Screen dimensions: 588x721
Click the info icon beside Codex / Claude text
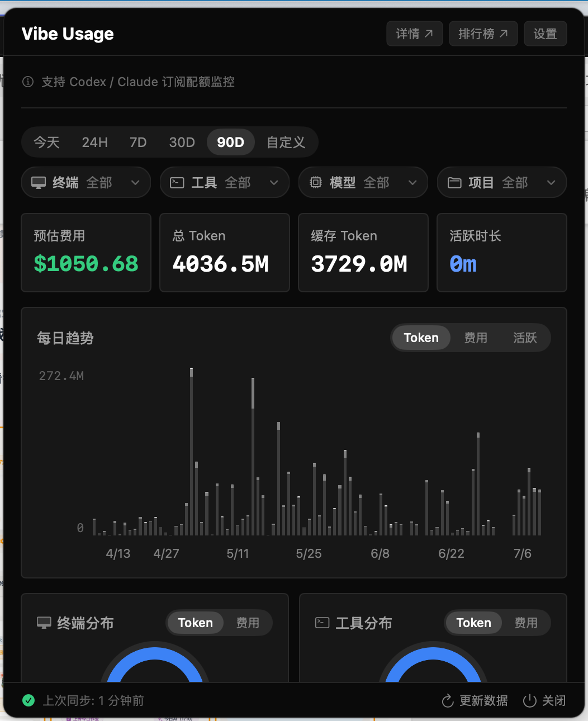pyautogui.click(x=28, y=82)
